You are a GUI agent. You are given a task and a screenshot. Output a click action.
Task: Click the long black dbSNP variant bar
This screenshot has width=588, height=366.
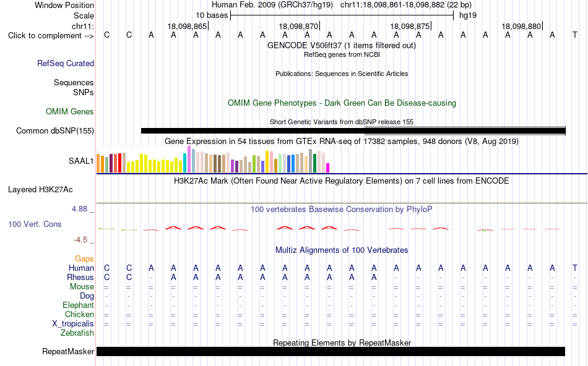click(x=253, y=130)
